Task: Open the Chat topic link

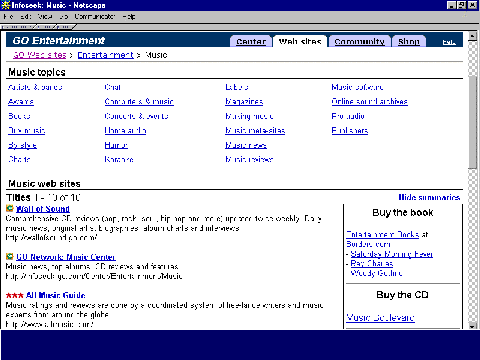Action: tap(112, 87)
